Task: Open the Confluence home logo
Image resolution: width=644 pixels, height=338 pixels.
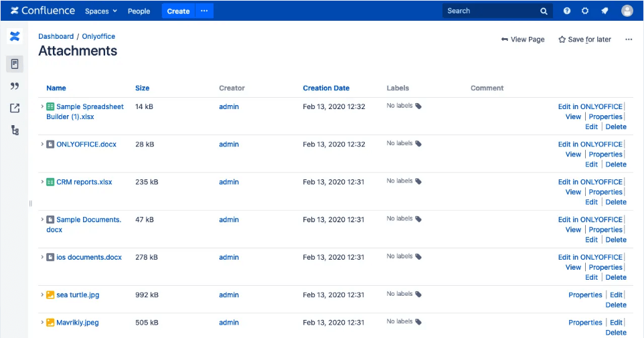Action: click(43, 11)
